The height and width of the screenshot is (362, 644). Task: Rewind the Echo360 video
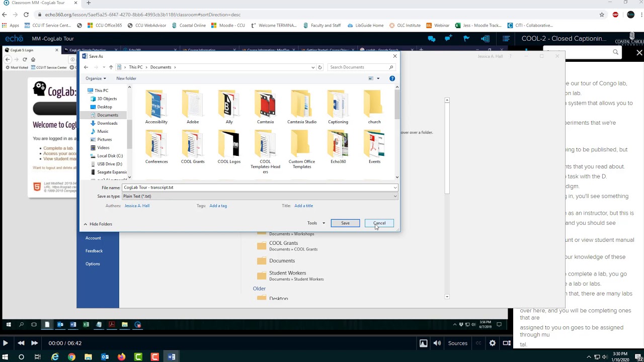[21, 343]
